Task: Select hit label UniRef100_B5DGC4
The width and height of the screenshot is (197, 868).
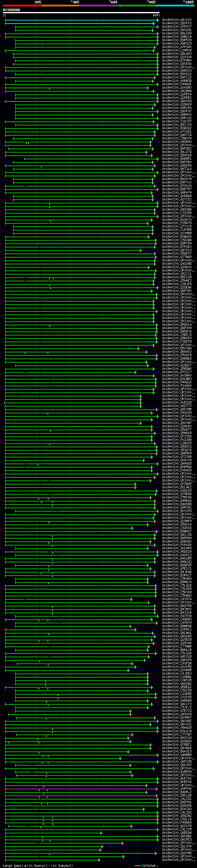Action: click(x=177, y=325)
